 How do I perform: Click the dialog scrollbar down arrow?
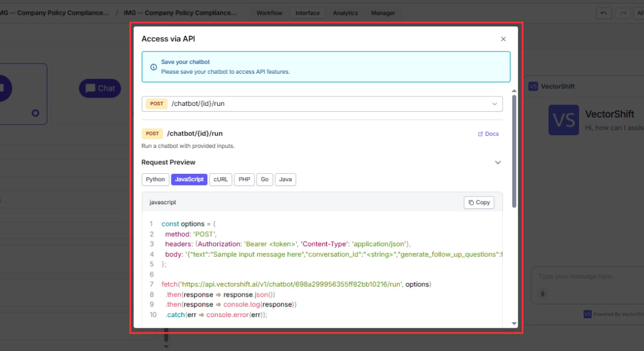[514, 324]
